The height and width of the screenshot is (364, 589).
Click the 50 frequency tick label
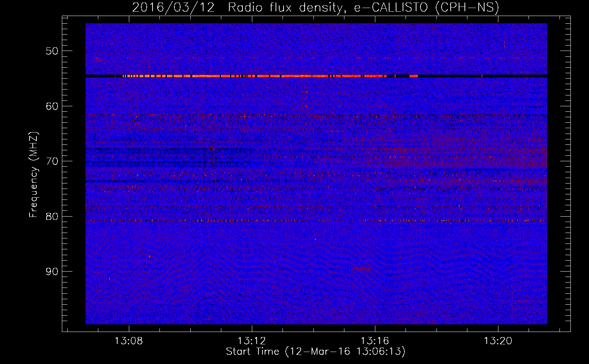[x=52, y=51]
